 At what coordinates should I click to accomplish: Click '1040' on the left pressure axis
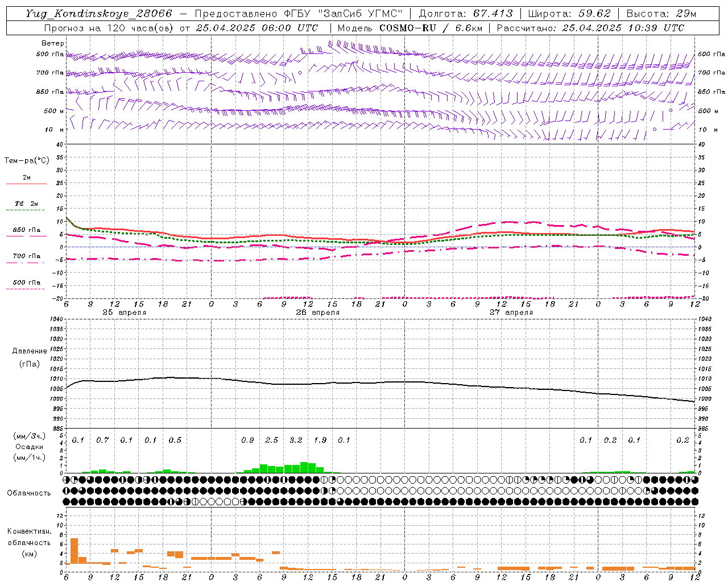pyautogui.click(x=56, y=319)
